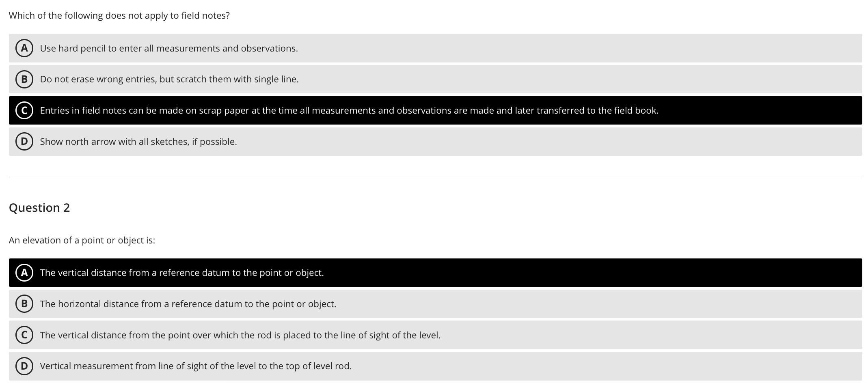Screen dimensions: 868x383
Task: Click the circled letter B badge in Question 1
Action: click(24, 79)
